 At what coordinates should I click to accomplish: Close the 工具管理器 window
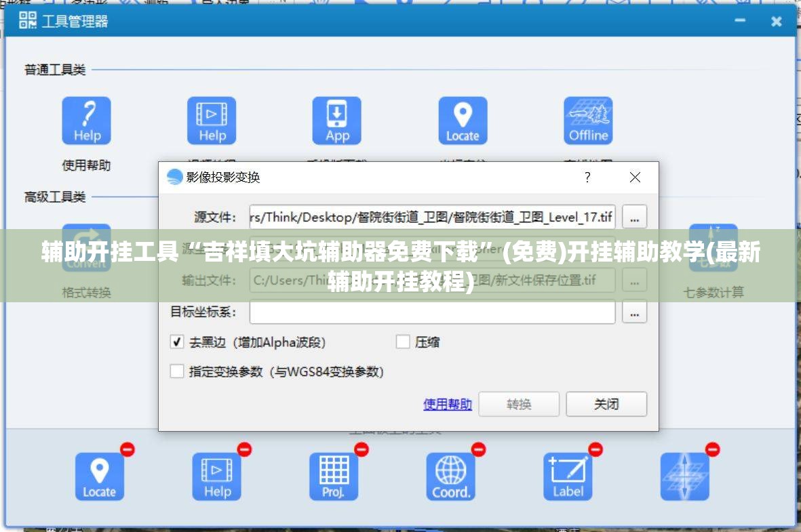pos(777,21)
